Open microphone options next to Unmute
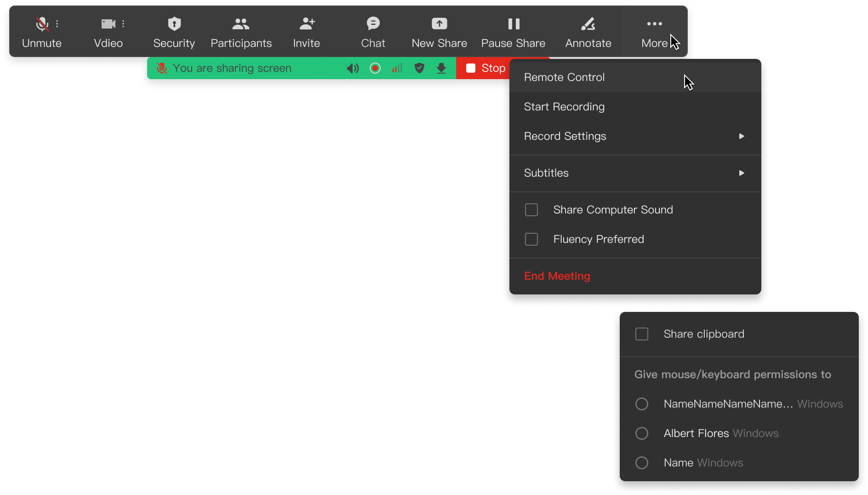The width and height of the screenshot is (868, 495). point(57,24)
